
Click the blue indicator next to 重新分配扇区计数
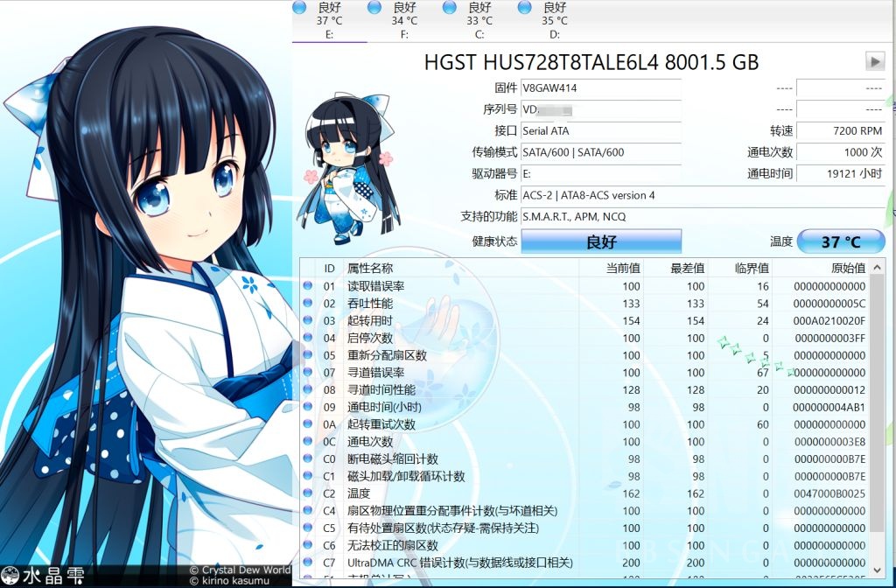coord(307,355)
